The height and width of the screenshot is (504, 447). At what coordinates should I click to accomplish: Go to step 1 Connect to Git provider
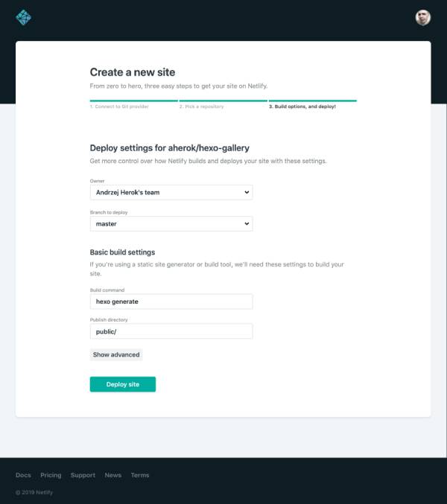(119, 106)
